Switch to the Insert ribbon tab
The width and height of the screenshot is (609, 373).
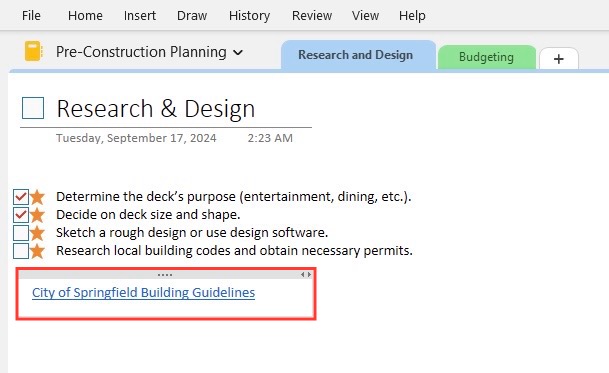tap(140, 16)
